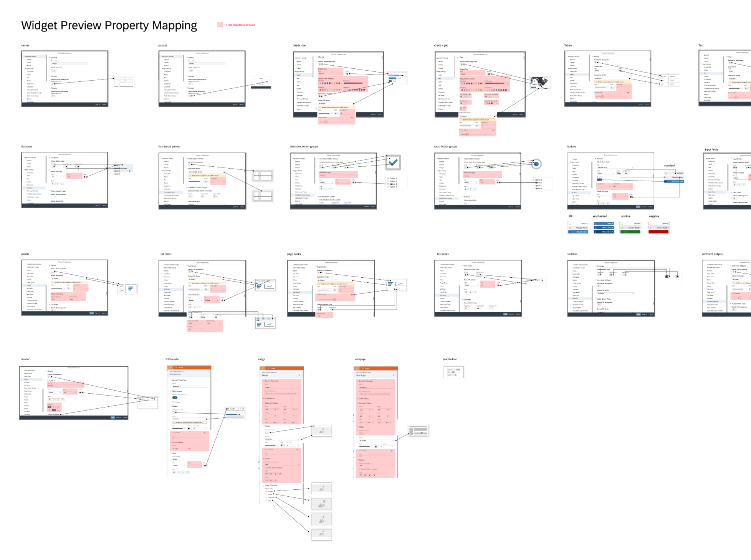Click the placeholder widget thumbnail
The width and height of the screenshot is (751, 560).
coord(453,372)
